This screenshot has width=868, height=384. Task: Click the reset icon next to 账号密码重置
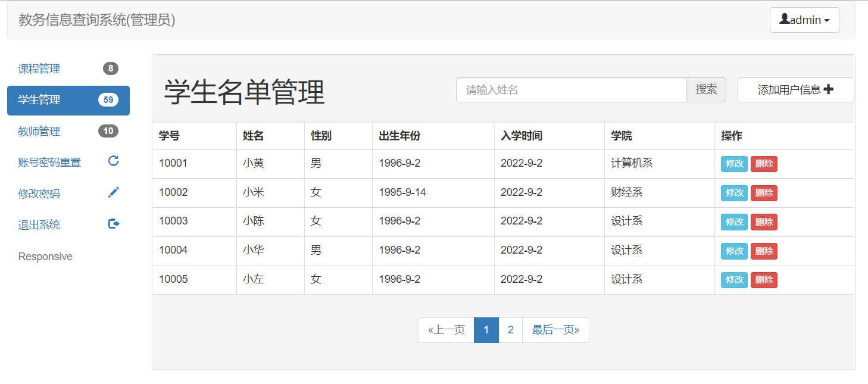tap(113, 161)
